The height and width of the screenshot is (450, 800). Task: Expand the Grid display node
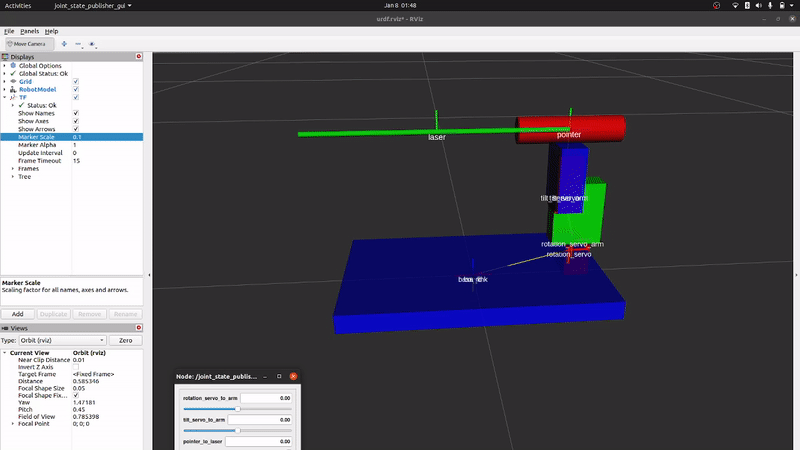coord(5,81)
